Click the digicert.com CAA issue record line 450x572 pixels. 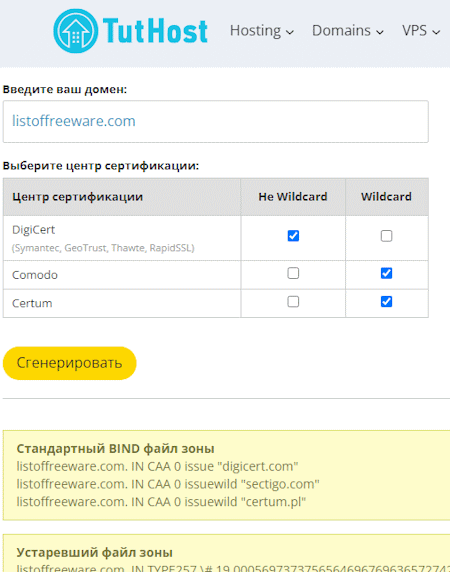157,466
